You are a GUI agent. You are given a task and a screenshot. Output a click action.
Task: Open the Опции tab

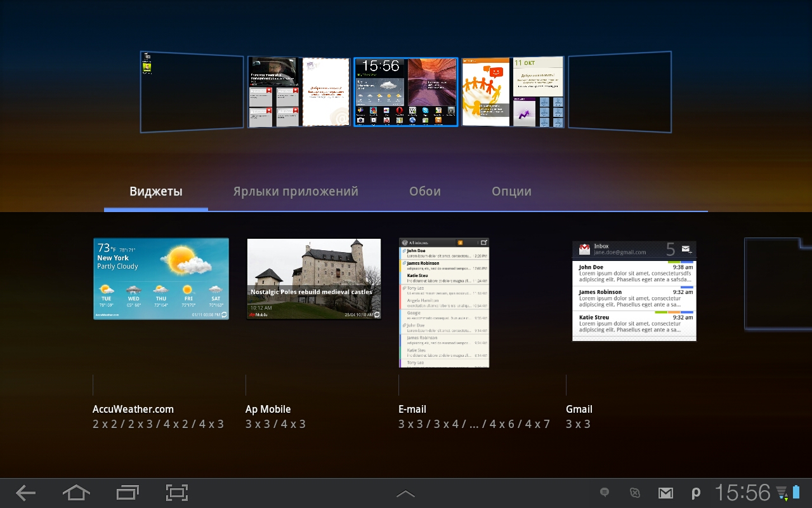tap(511, 191)
